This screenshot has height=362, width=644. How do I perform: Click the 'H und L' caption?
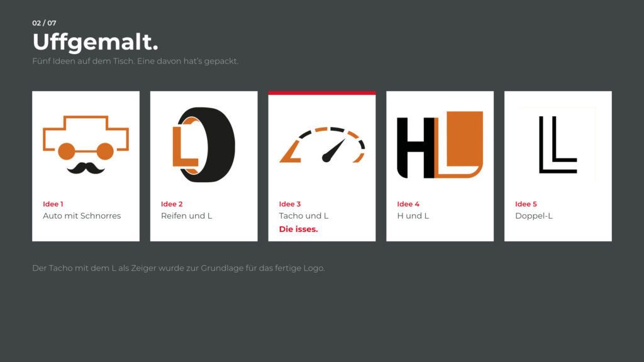point(413,216)
